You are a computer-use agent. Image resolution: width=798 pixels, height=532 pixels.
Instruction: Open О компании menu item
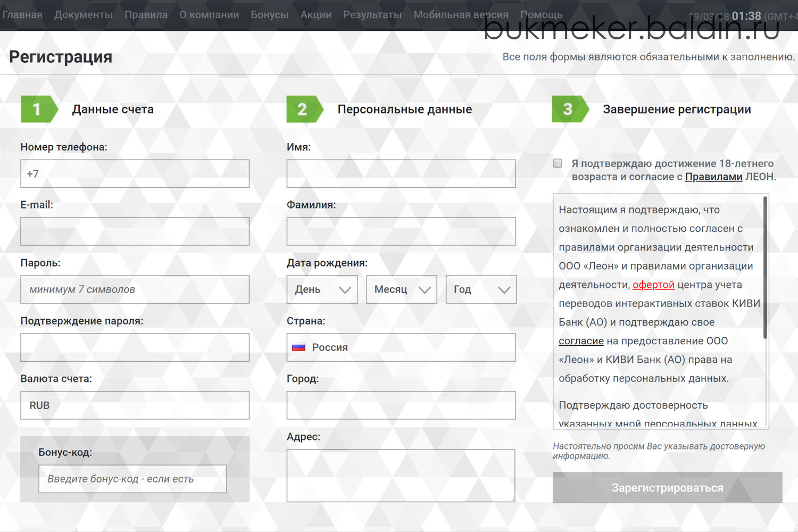coord(209,15)
